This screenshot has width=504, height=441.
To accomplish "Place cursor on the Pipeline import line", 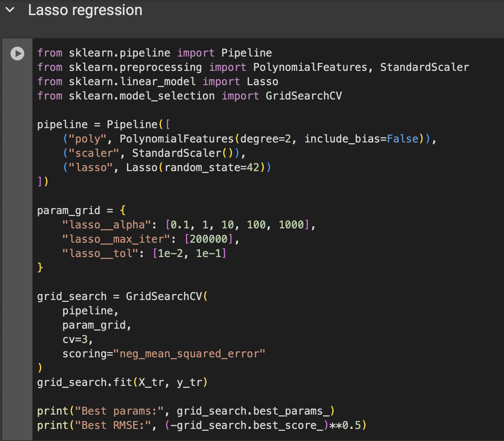I will [151, 53].
